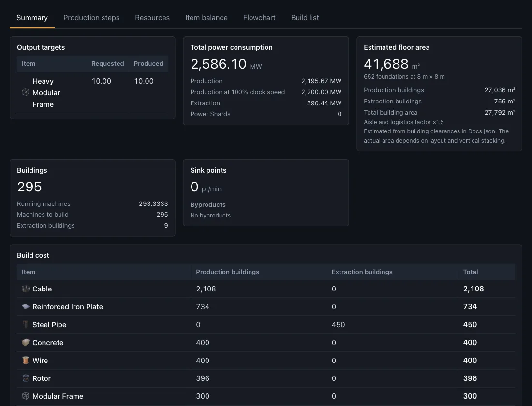Click the Total building area 27,792 m² value

(x=500, y=112)
